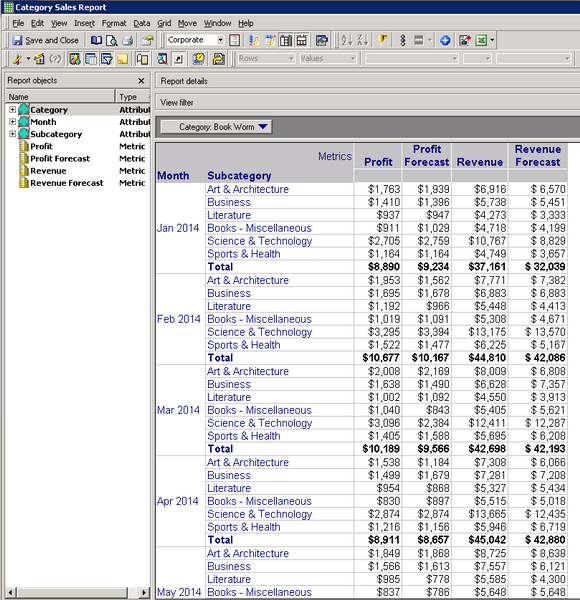Click the yellow refresh arrow icon
The width and height of the screenshot is (580, 600).
point(218,59)
